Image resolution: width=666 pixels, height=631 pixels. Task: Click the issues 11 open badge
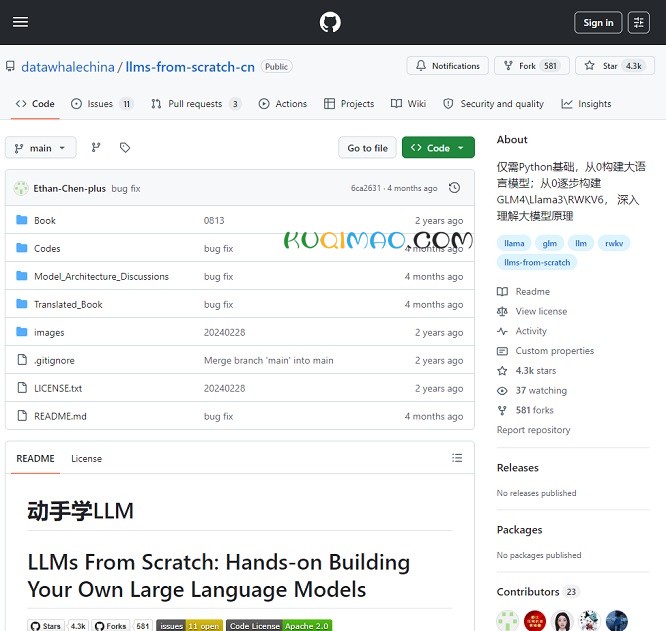(x=189, y=626)
